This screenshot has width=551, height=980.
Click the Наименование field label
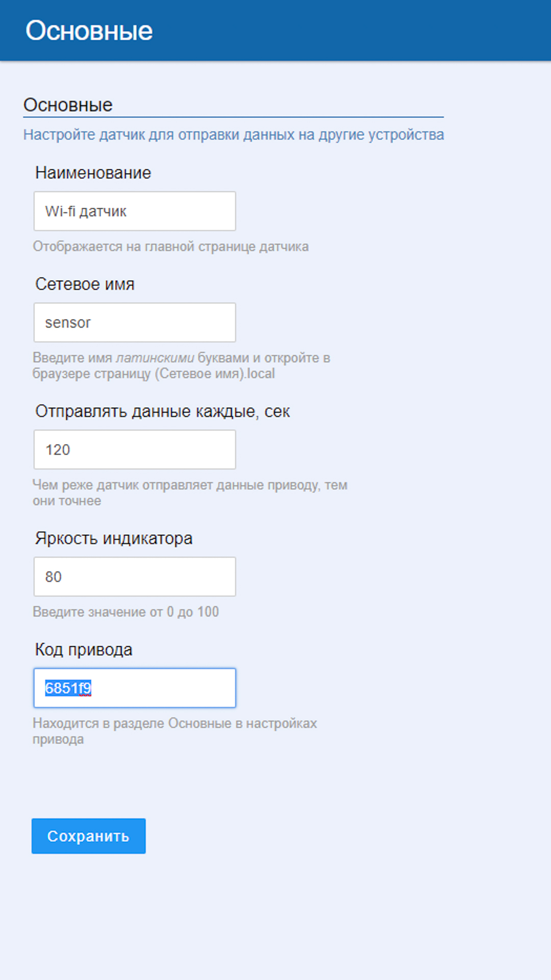tap(93, 173)
